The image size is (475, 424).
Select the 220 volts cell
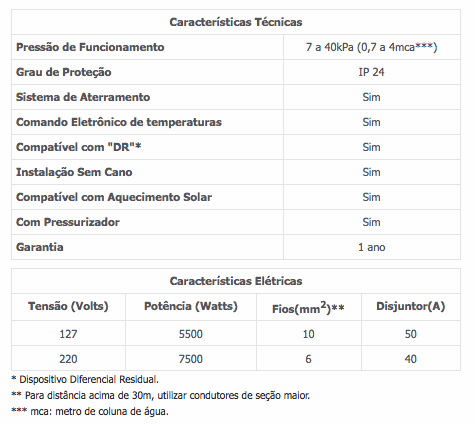[68, 359]
